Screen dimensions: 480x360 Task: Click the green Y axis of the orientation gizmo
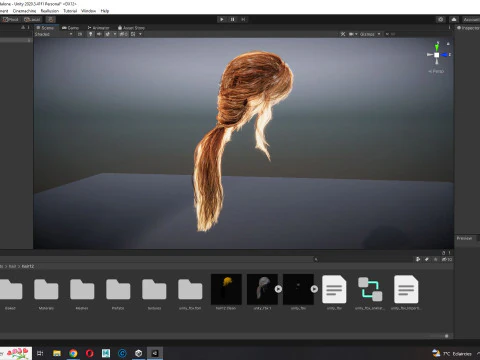437,47
